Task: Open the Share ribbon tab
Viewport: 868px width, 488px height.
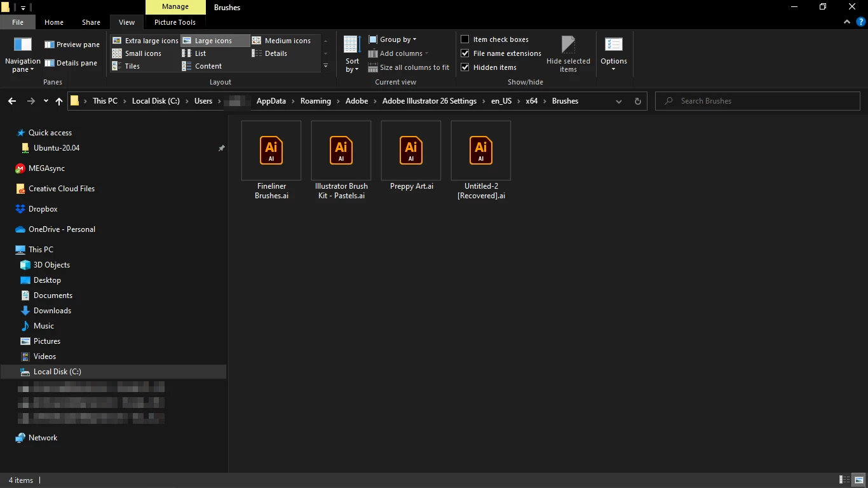Action: (91, 22)
